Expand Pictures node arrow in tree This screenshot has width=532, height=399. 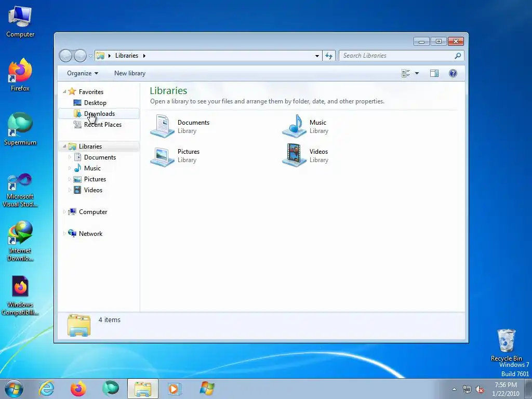pos(70,179)
